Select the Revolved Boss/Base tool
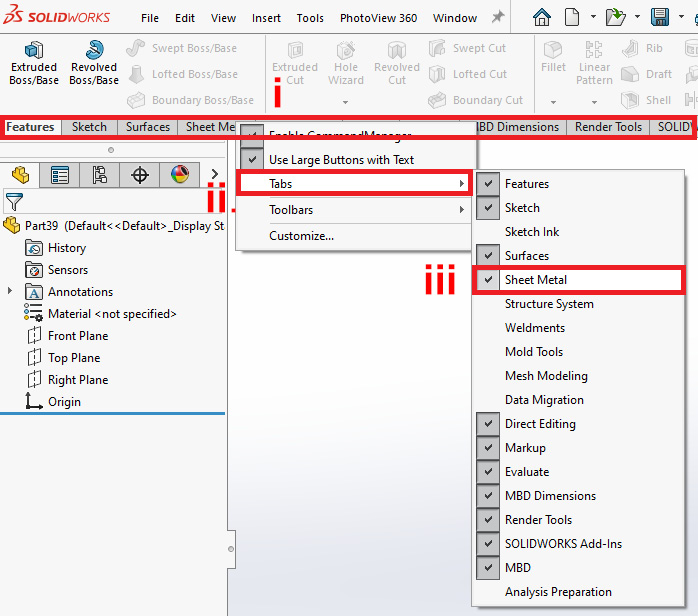Screen dimensions: 698x616 click(94, 63)
